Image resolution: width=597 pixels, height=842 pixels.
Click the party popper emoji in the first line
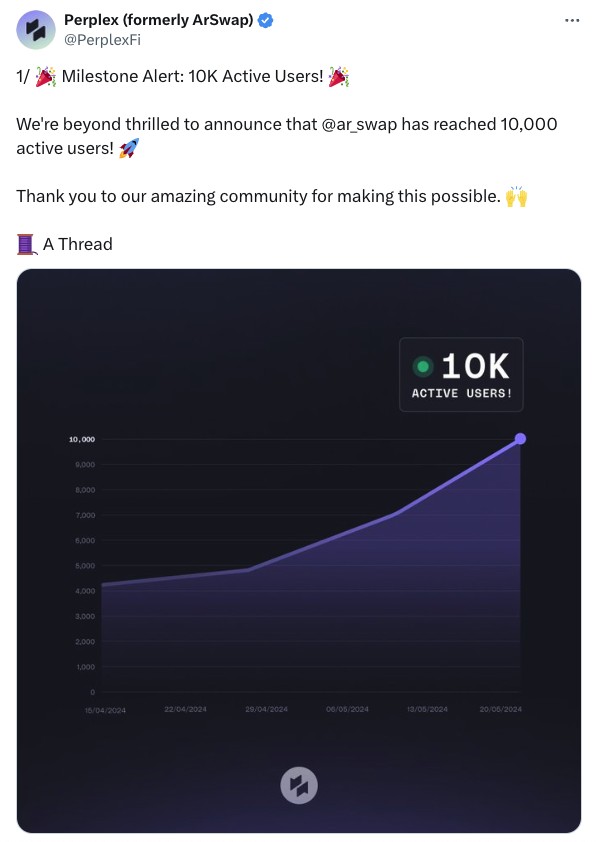pyautogui.click(x=44, y=75)
